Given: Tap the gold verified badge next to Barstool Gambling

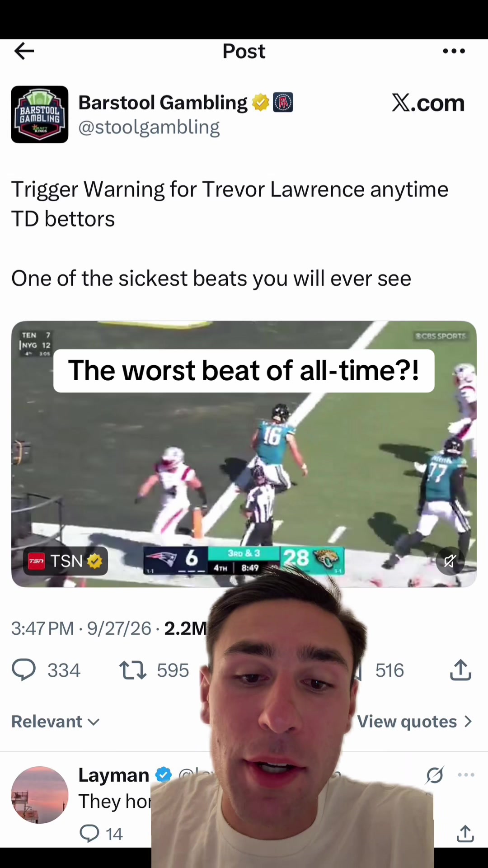Looking at the screenshot, I should coord(261,103).
